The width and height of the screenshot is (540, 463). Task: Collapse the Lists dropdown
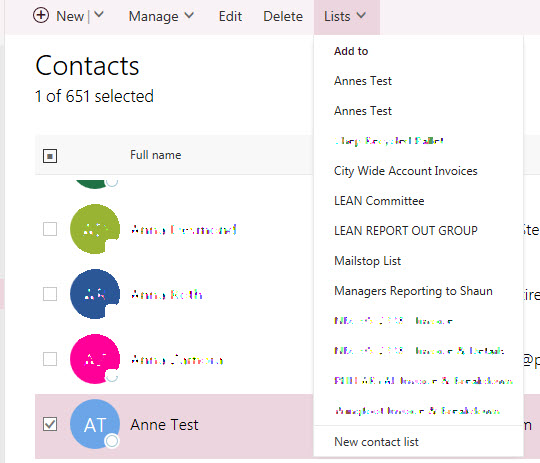(346, 16)
